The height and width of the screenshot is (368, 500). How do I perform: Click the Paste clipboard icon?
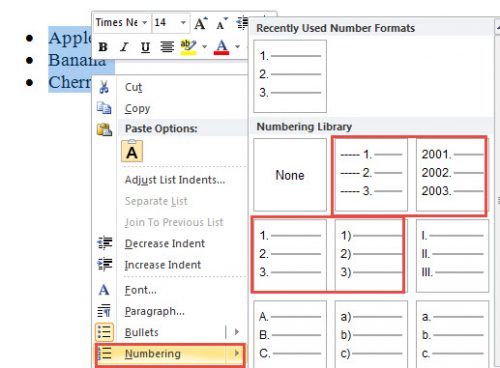pyautogui.click(x=104, y=130)
